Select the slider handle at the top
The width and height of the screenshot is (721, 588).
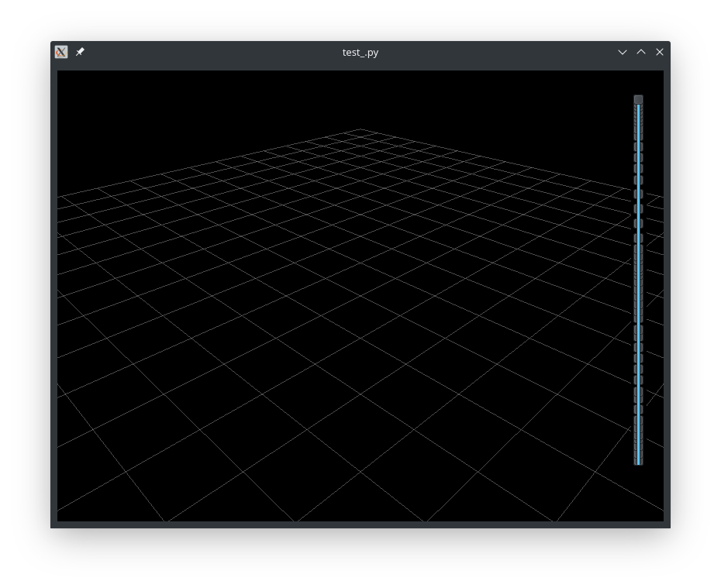(638, 99)
